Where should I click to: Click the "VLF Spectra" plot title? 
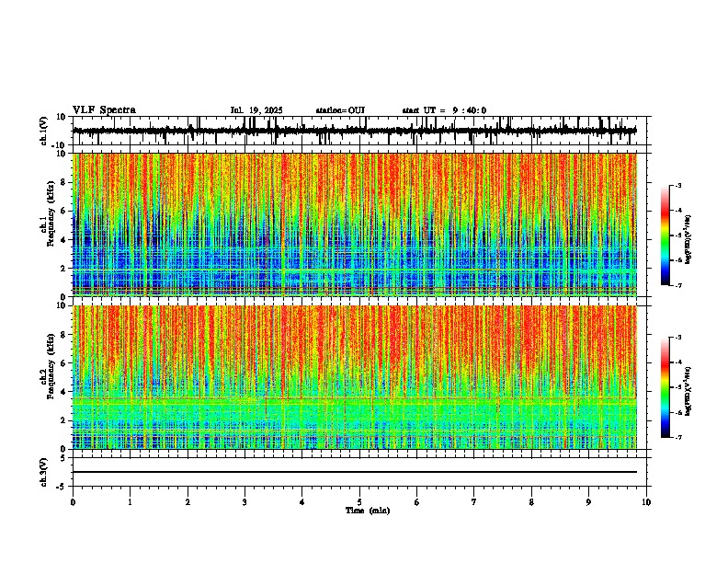104,110
